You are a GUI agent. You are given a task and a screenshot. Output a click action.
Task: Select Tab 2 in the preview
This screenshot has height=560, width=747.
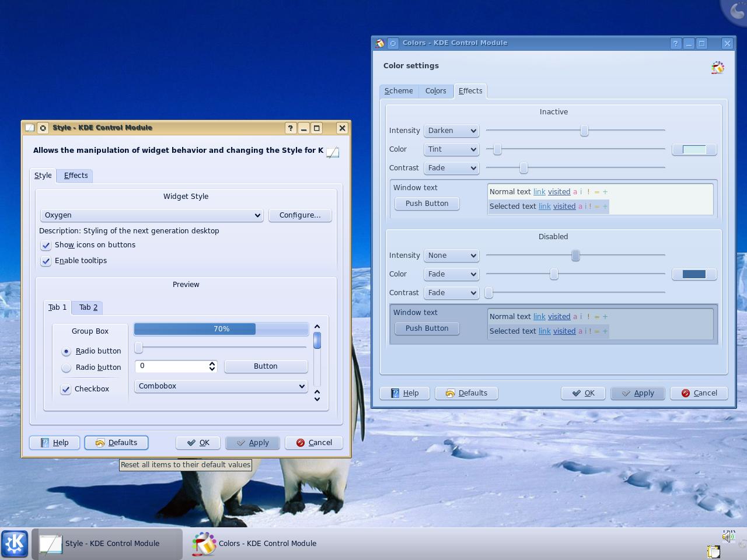[x=88, y=307]
